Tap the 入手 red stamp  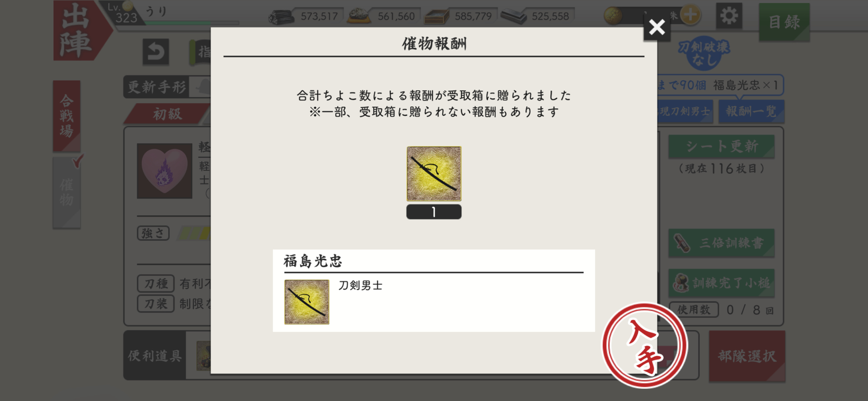[644, 345]
